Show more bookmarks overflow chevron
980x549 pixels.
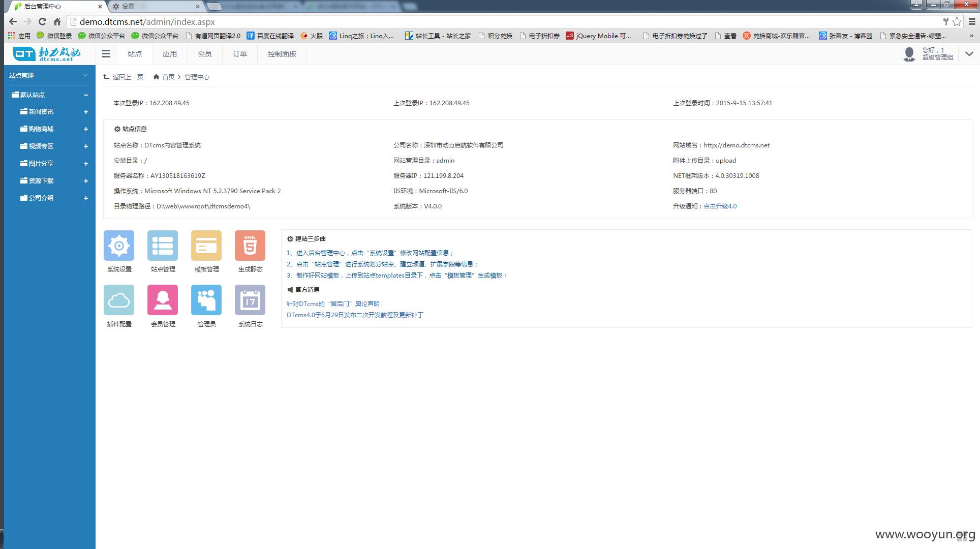tap(972, 36)
